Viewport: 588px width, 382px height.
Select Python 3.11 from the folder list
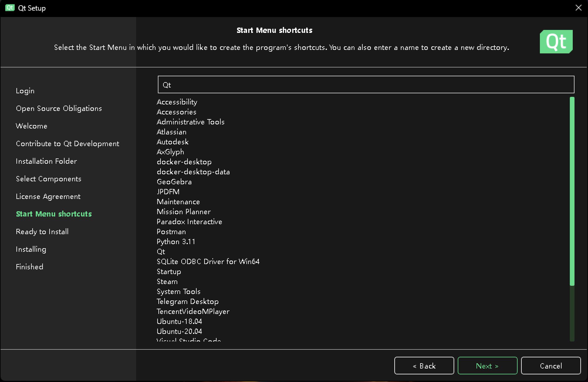tap(176, 241)
